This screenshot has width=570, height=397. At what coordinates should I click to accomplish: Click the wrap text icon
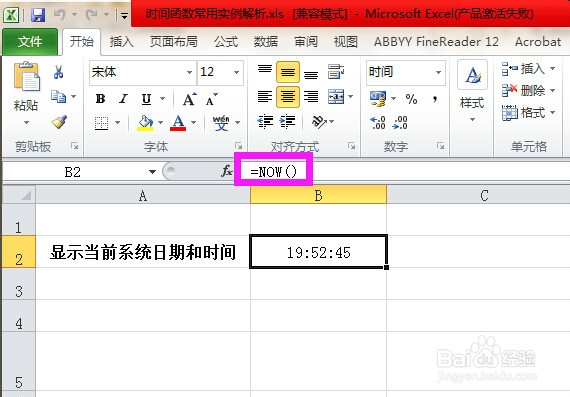pos(336,72)
